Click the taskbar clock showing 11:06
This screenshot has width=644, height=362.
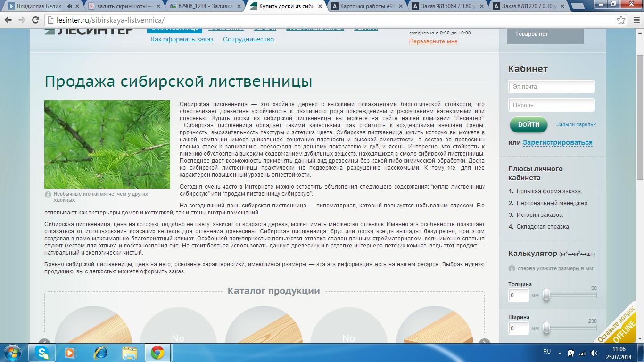(619, 353)
